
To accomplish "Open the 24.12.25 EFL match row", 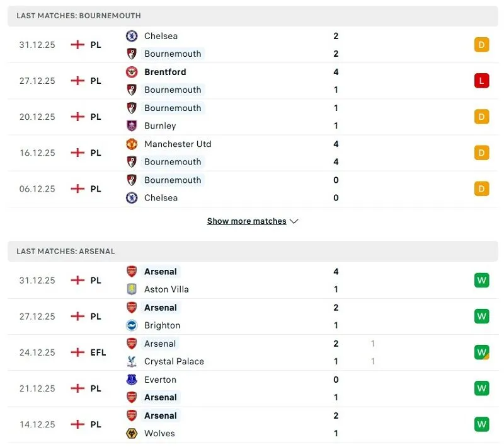I will click(x=253, y=352).
